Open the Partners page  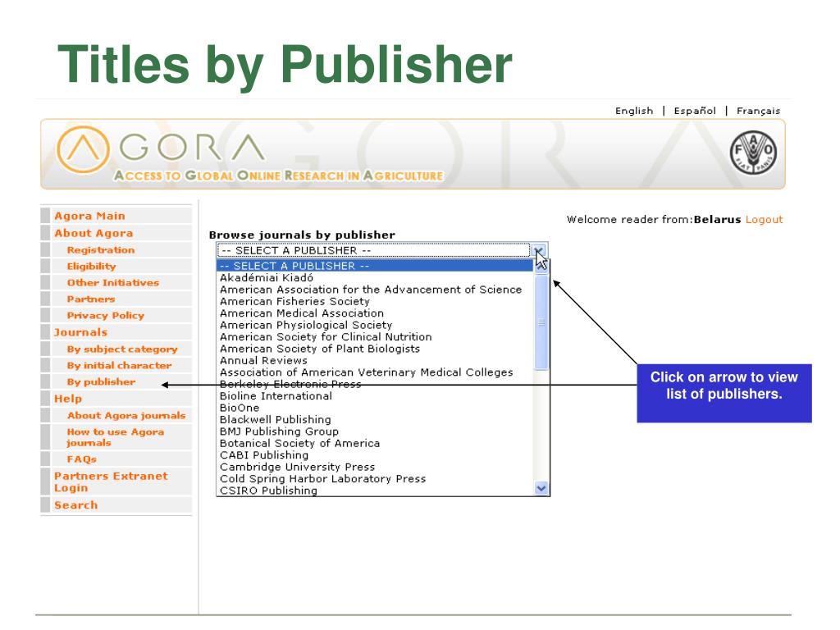(x=90, y=299)
